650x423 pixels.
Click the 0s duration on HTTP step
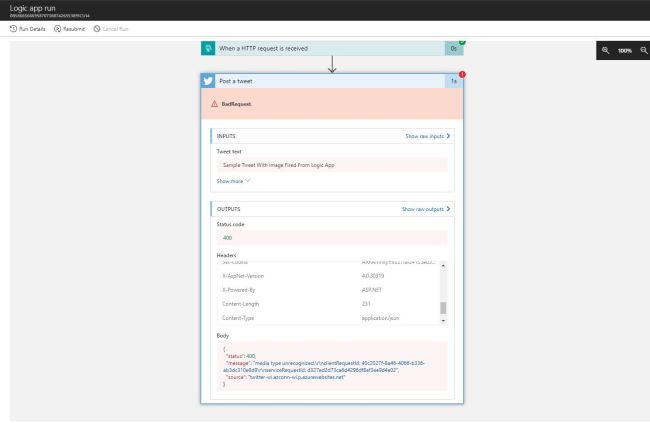coord(454,49)
